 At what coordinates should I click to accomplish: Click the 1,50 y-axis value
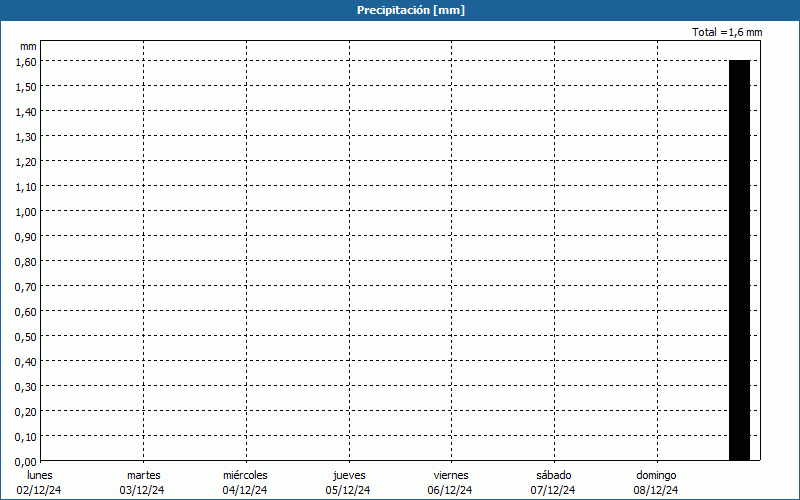[26, 87]
